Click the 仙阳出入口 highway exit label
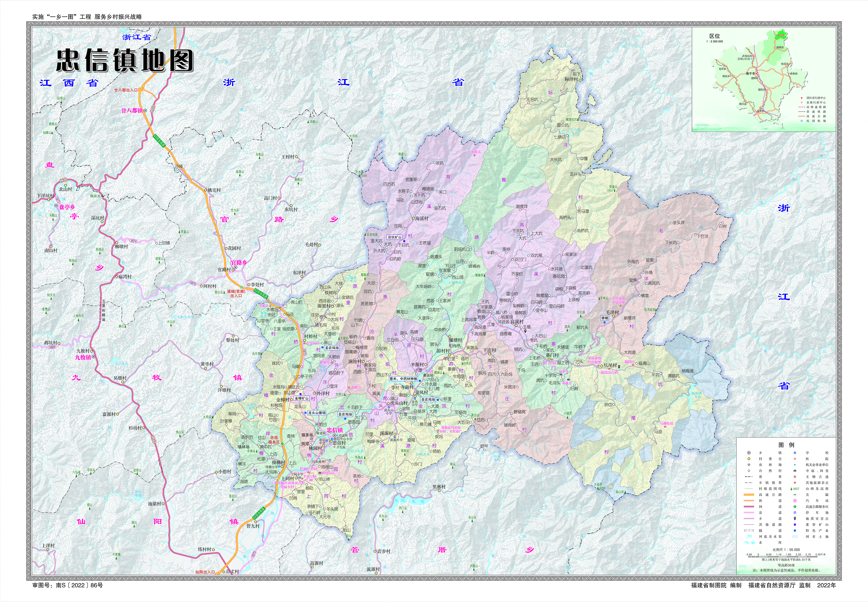 click(205, 572)
